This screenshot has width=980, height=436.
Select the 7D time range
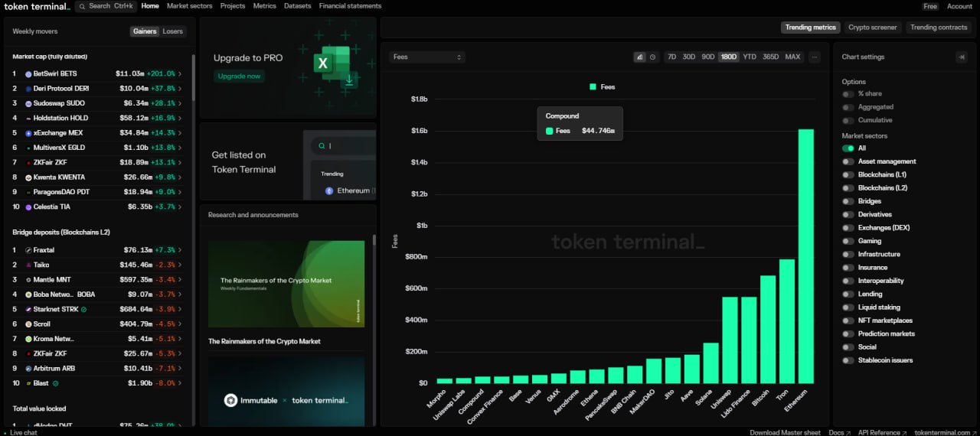pyautogui.click(x=671, y=57)
